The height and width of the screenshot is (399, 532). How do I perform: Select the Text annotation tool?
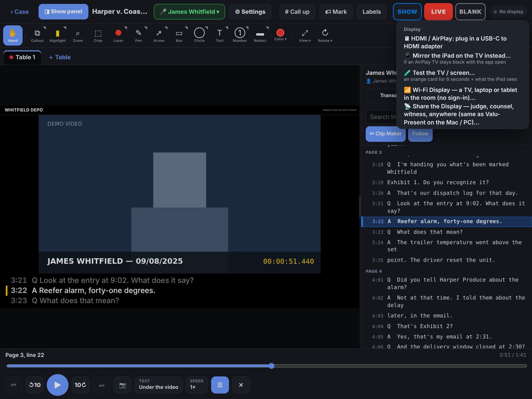point(220,35)
